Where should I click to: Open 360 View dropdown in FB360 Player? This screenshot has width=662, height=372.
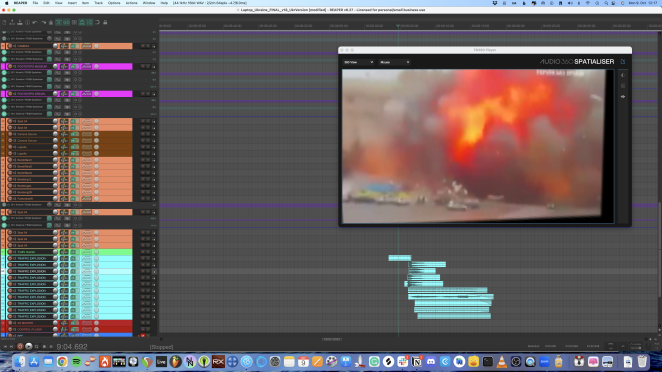point(358,62)
